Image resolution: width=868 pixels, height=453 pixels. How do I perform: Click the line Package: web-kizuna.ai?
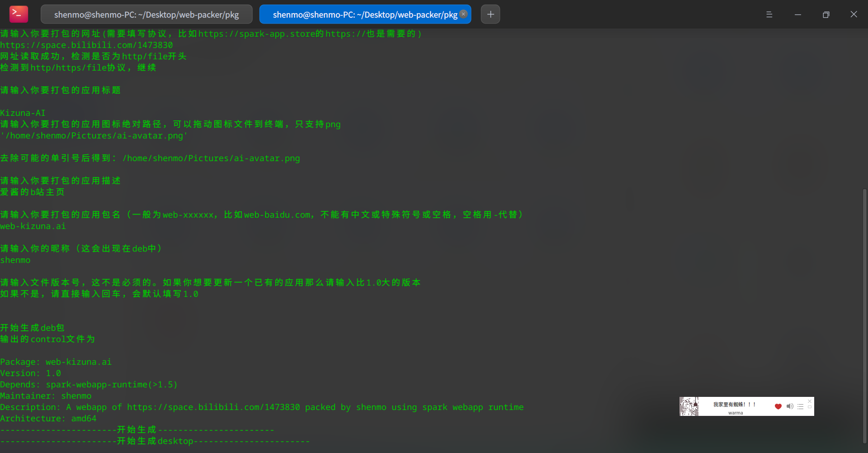click(x=56, y=362)
